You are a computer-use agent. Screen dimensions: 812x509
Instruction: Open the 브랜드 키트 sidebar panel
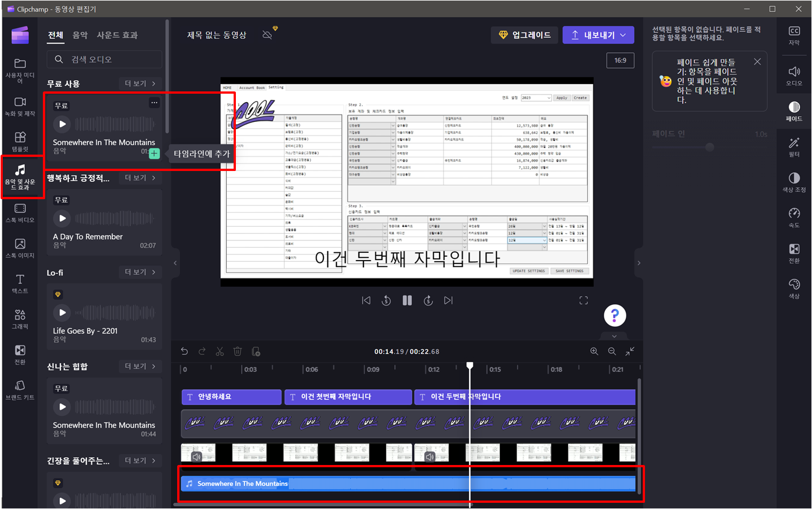[20, 390]
